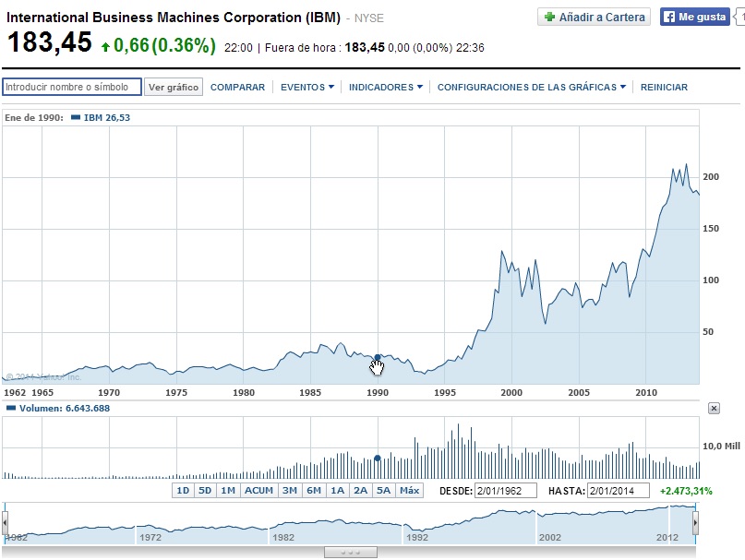Select the 3M time range

(x=289, y=490)
